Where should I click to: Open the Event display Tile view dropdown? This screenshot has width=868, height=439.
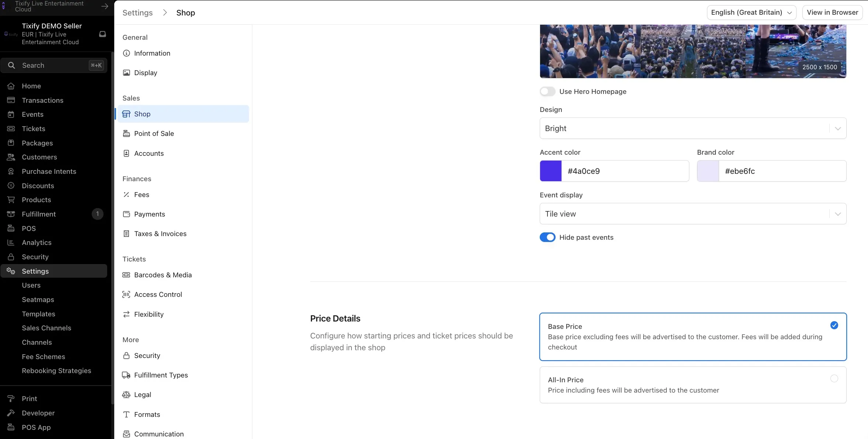coord(693,214)
